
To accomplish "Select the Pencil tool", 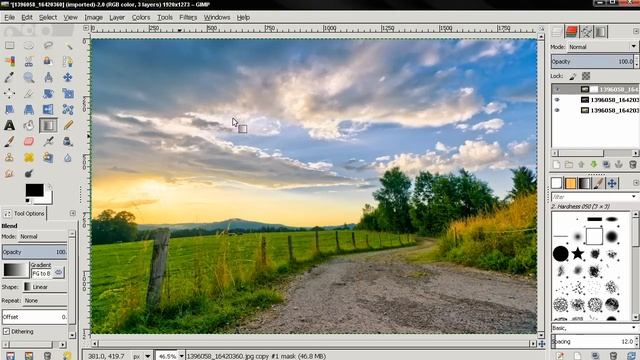I will (x=68, y=125).
